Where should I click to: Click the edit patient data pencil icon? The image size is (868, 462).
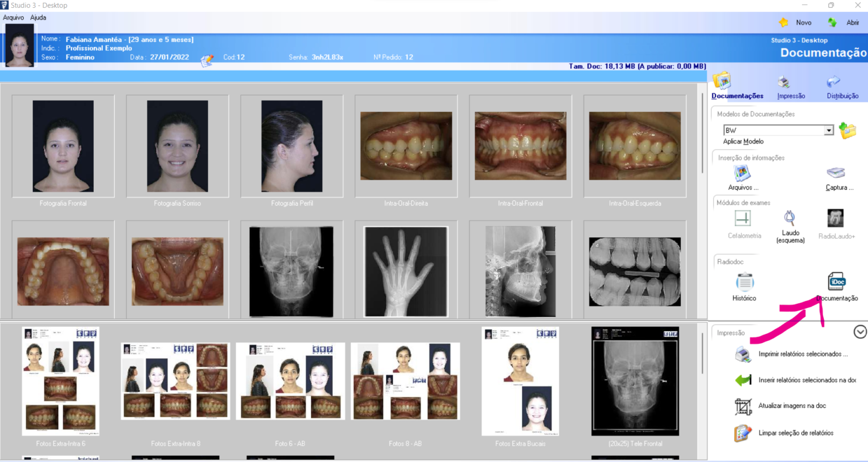(x=207, y=60)
